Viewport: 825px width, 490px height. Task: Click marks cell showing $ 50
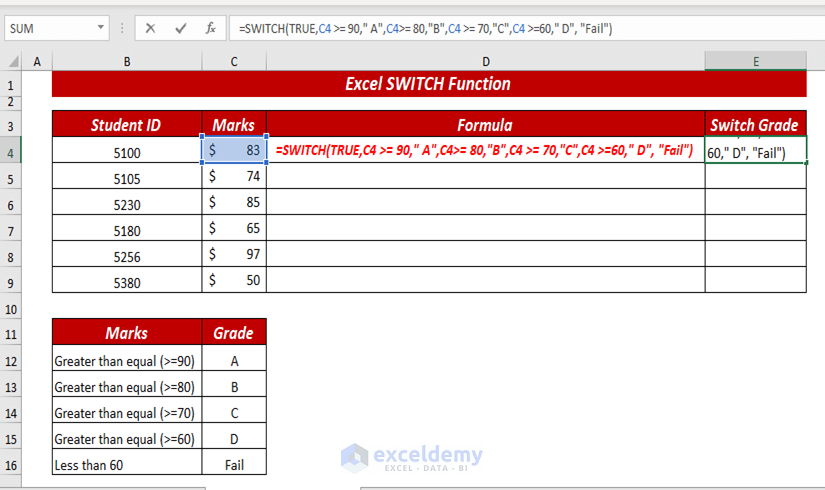(234, 279)
